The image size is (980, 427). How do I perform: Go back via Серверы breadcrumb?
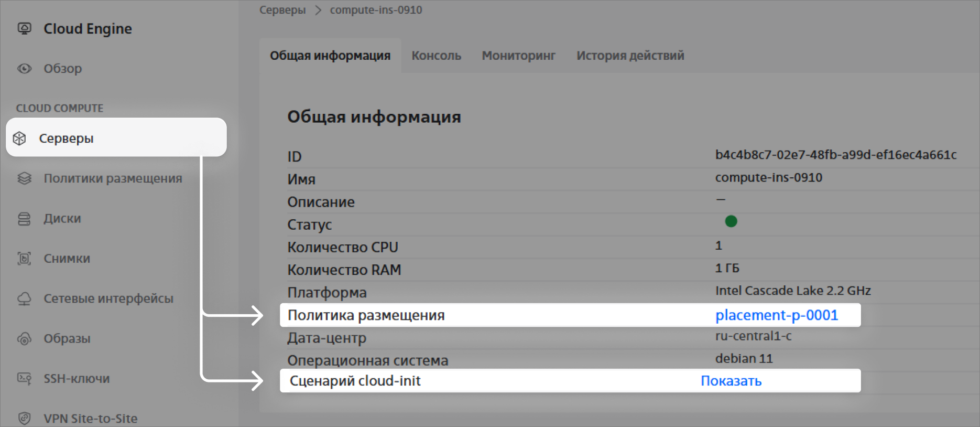pos(282,10)
